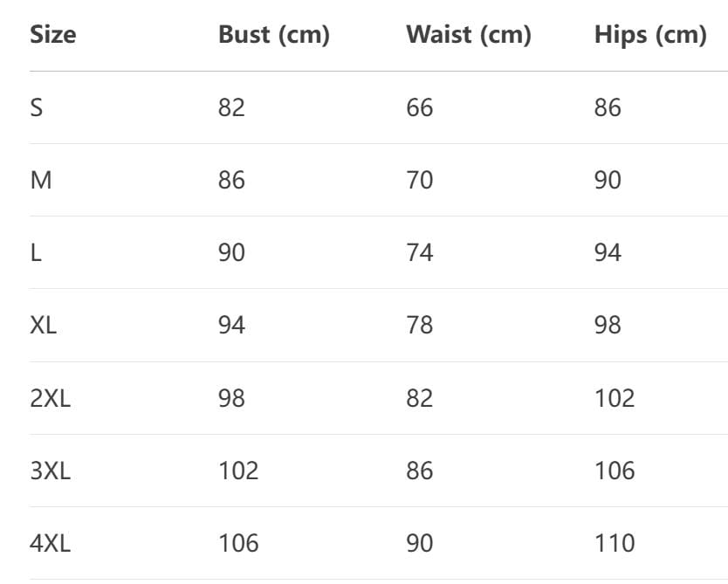This screenshot has height=584, width=728.
Task: Select the M size row label
Action: click(41, 180)
